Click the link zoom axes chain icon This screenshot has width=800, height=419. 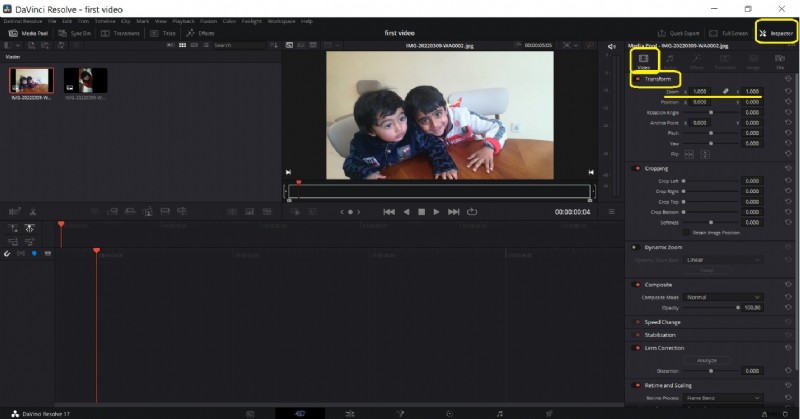coord(725,91)
